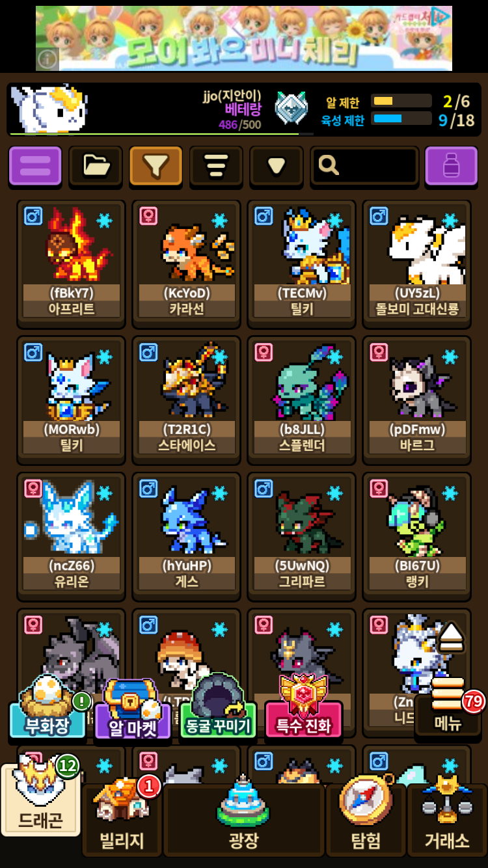The image size is (488, 868).
Task: Open the purple potion bottle button
Action: [x=452, y=166]
